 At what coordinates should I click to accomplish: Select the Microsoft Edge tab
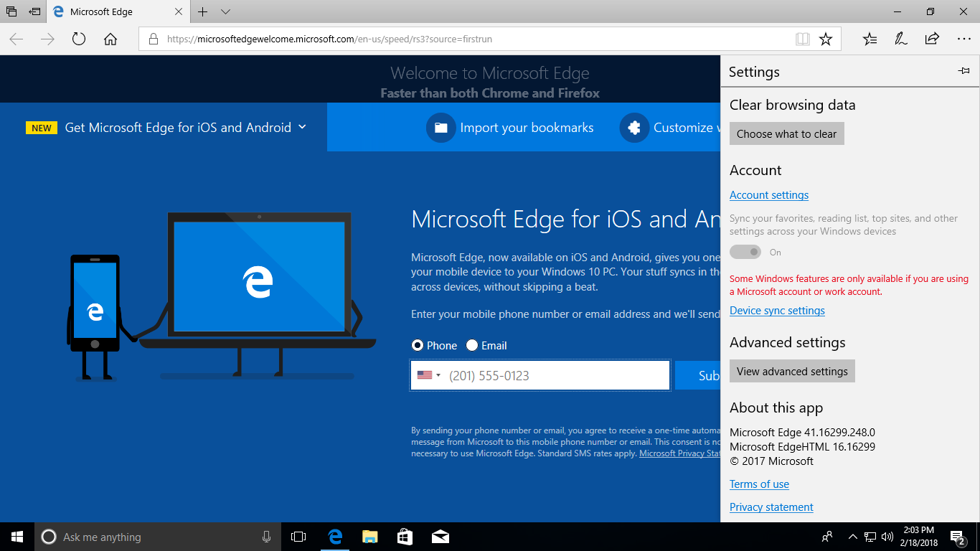pos(118,12)
